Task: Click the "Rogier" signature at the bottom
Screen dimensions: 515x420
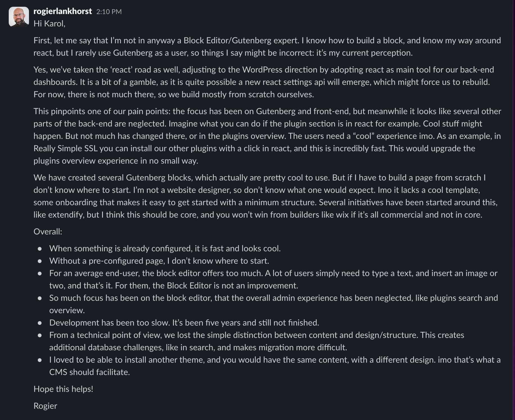Action: coord(45,406)
